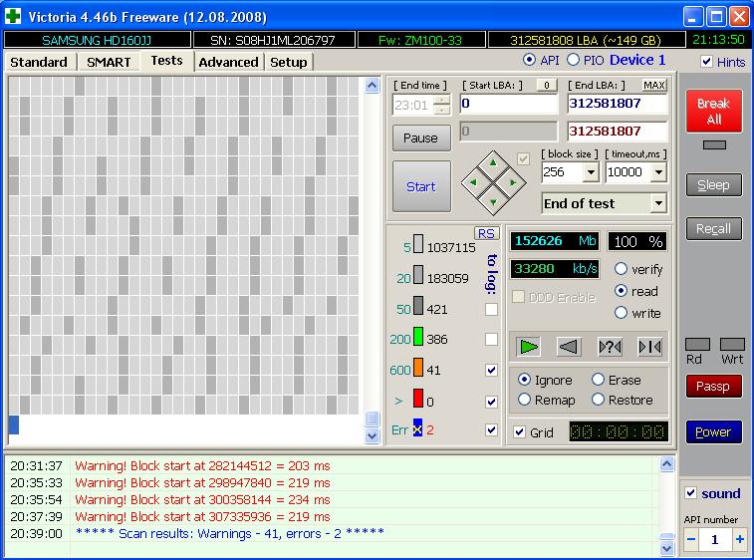Click the left arrow on navigation diamond
This screenshot has height=560, width=754.
click(472, 183)
